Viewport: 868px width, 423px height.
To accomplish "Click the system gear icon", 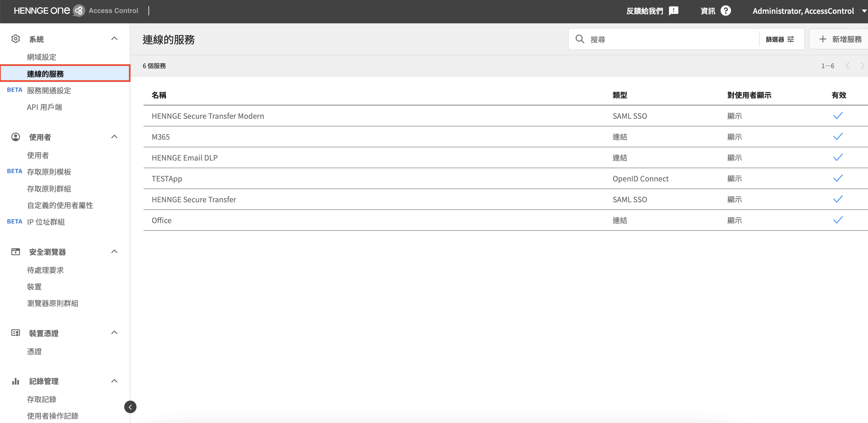I will (x=16, y=39).
